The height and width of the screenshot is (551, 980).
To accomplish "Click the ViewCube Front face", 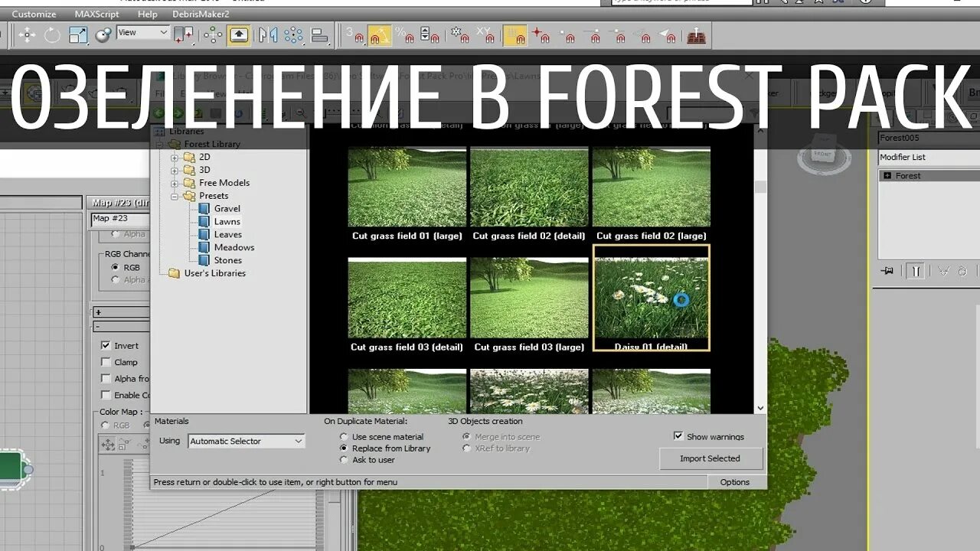I will 824,153.
